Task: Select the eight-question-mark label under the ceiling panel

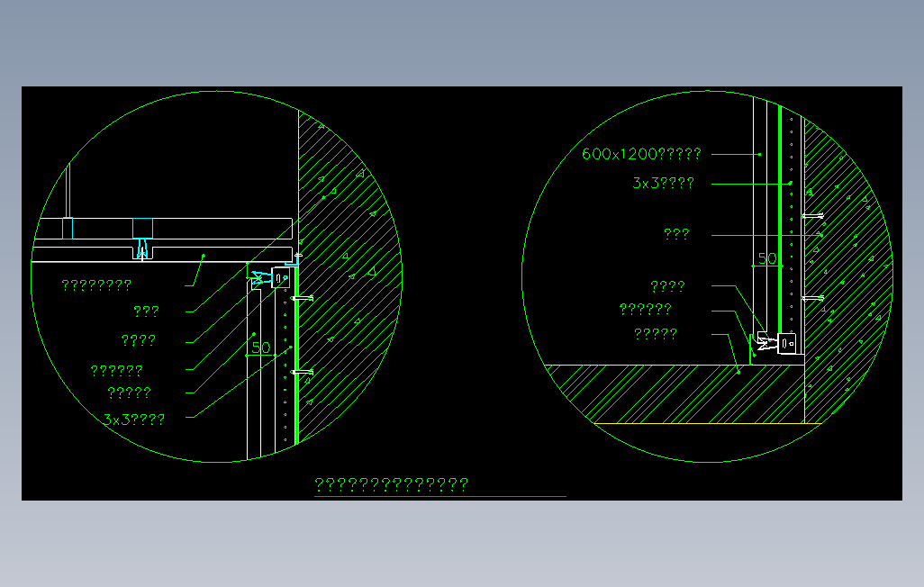Action: (x=96, y=285)
